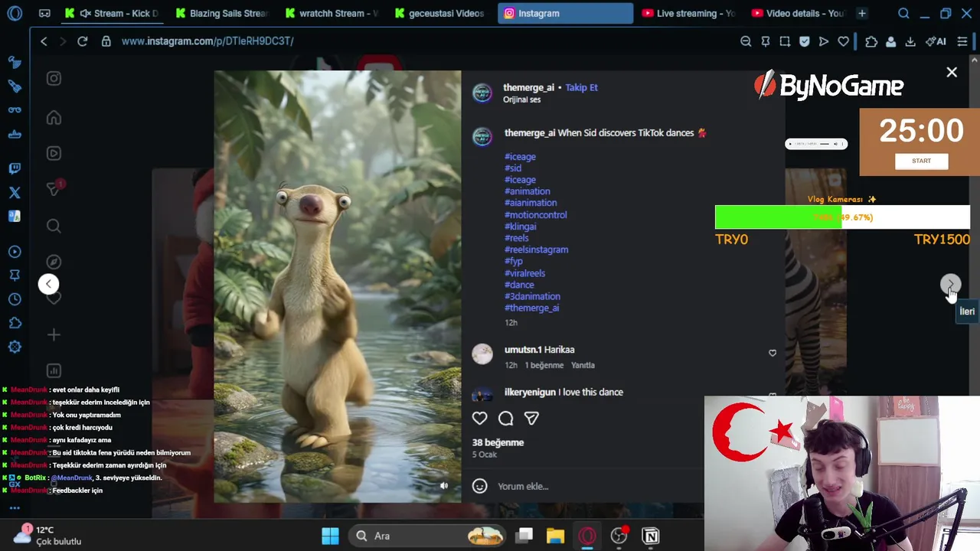The image size is (980, 551).
Task: Open Extensions puzzle icon in left sidebar
Action: [x=15, y=323]
